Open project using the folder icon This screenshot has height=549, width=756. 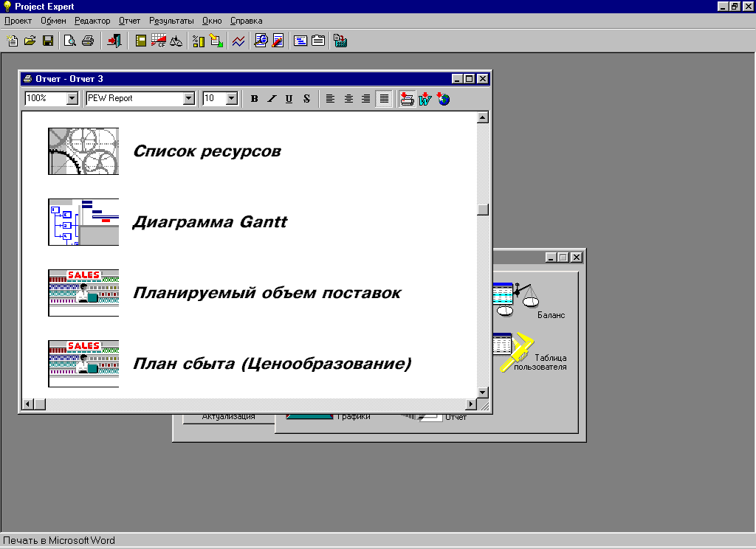pyautogui.click(x=30, y=41)
